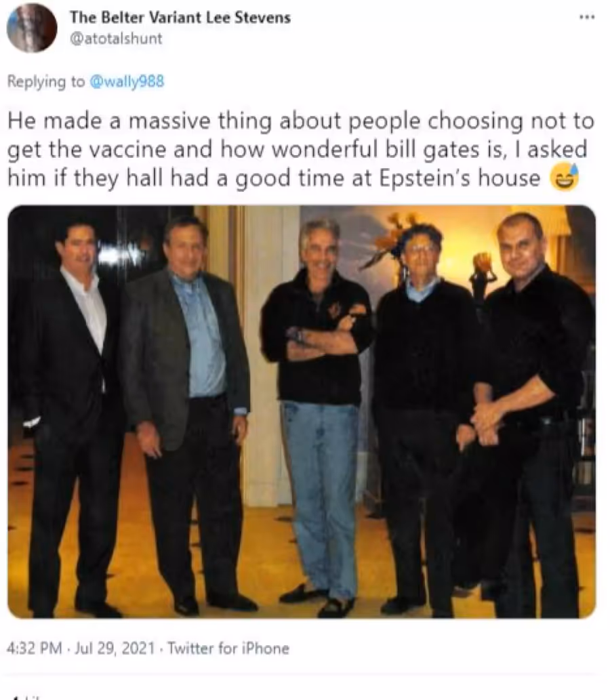Click the 4:32 PM timestamp

[35, 648]
